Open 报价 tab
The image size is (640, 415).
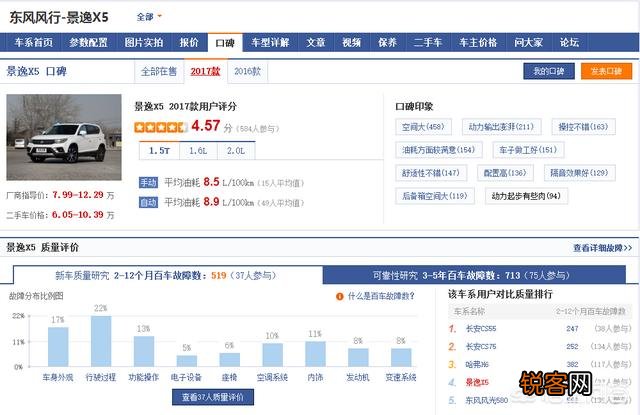pyautogui.click(x=189, y=42)
